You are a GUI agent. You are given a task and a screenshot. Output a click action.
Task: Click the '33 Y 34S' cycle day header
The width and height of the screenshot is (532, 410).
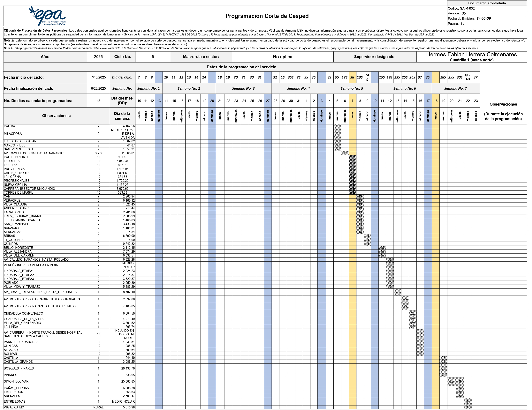coord(467,77)
